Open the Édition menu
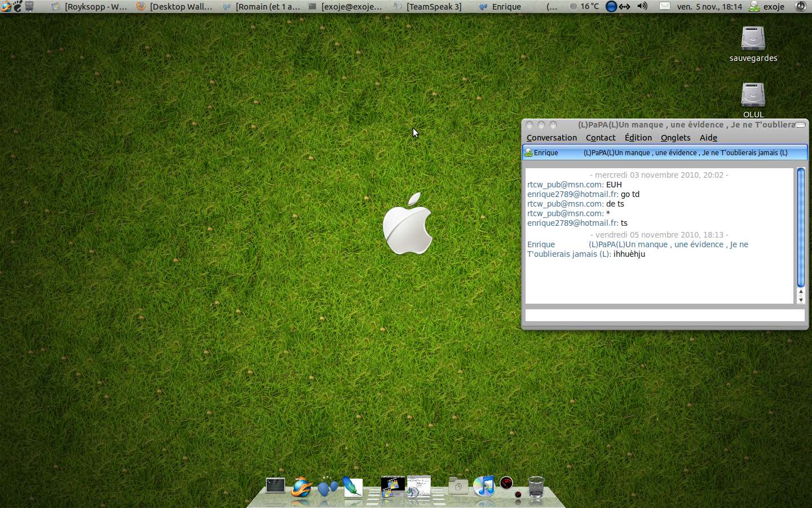The image size is (812, 508). tap(638, 138)
